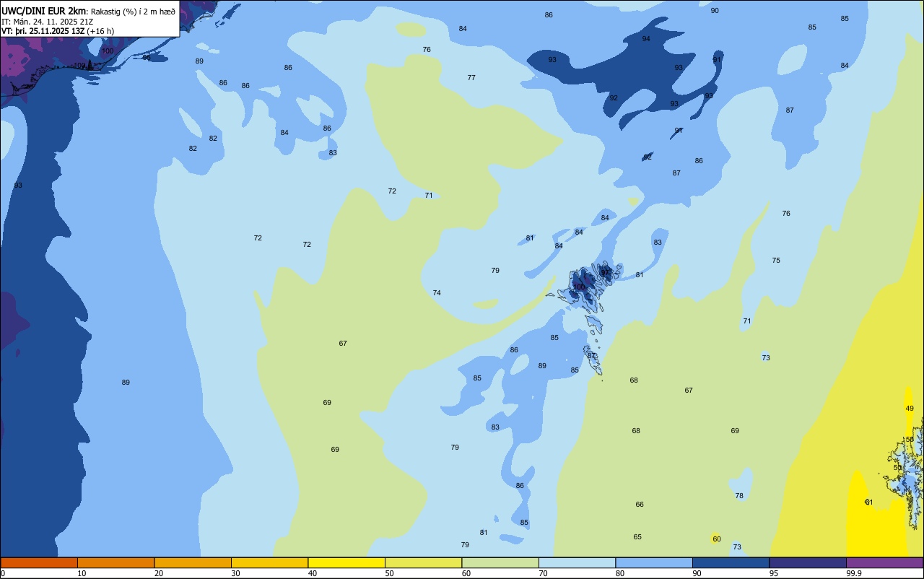Click the 30–40 golden legend swatch
This screenshot has height=579, width=924.
pyautogui.click(x=269, y=562)
